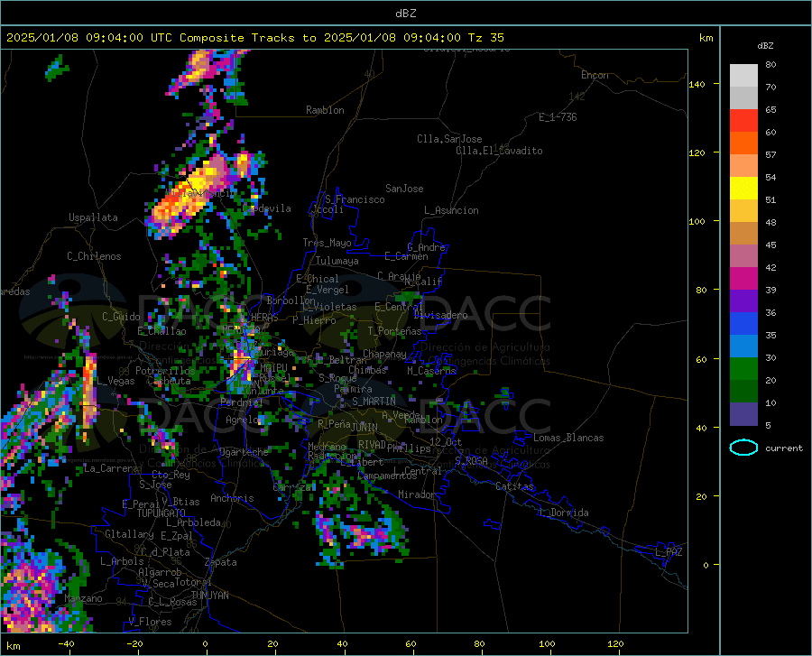Click the Gltallary label
812x656 pixels.
click(x=129, y=534)
